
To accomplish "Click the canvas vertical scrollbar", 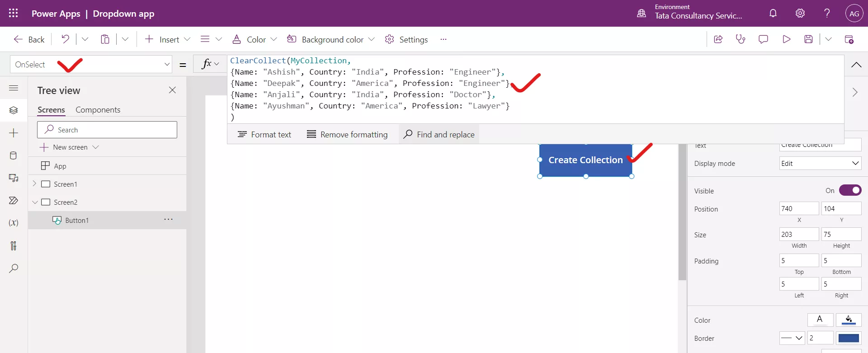I will 682,212.
